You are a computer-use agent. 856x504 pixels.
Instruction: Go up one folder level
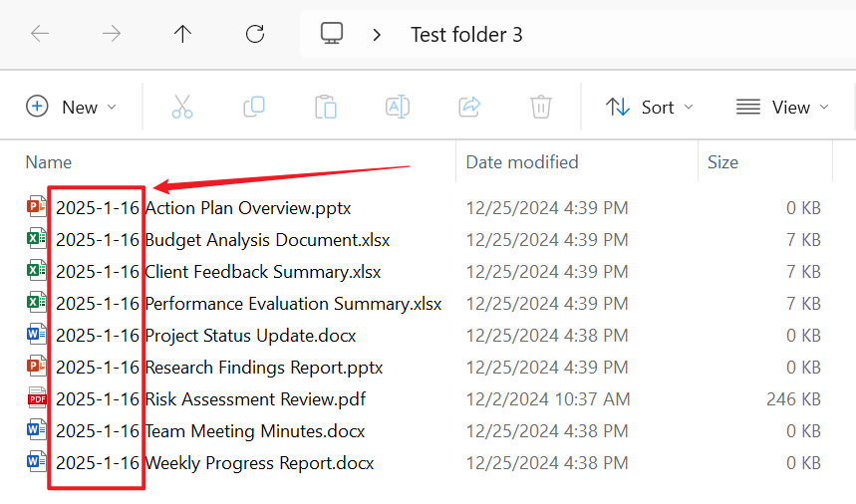click(182, 34)
